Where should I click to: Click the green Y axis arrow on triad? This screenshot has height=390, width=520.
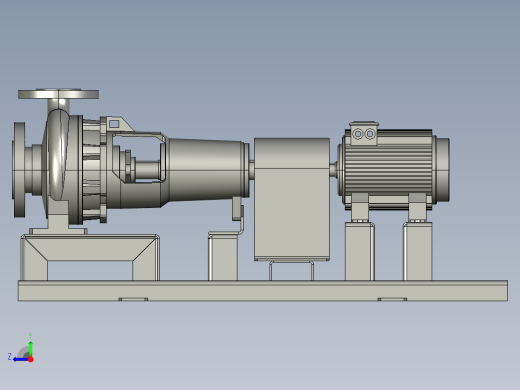30,348
